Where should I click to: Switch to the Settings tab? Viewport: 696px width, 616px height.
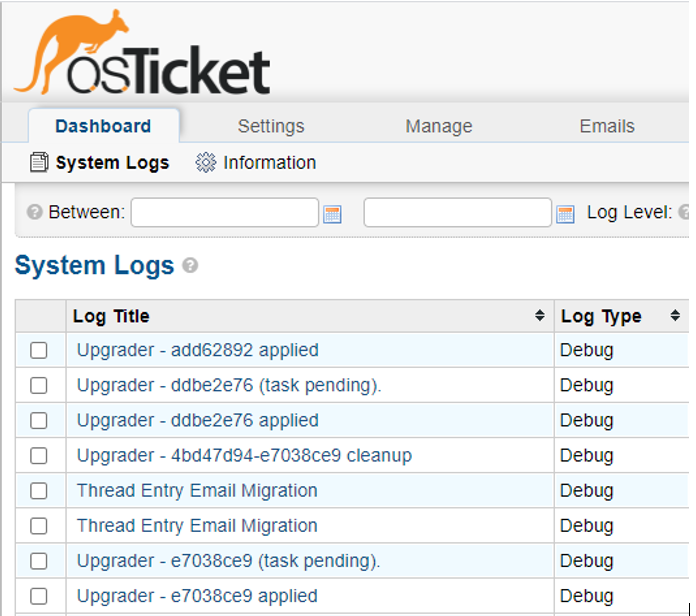tap(271, 126)
